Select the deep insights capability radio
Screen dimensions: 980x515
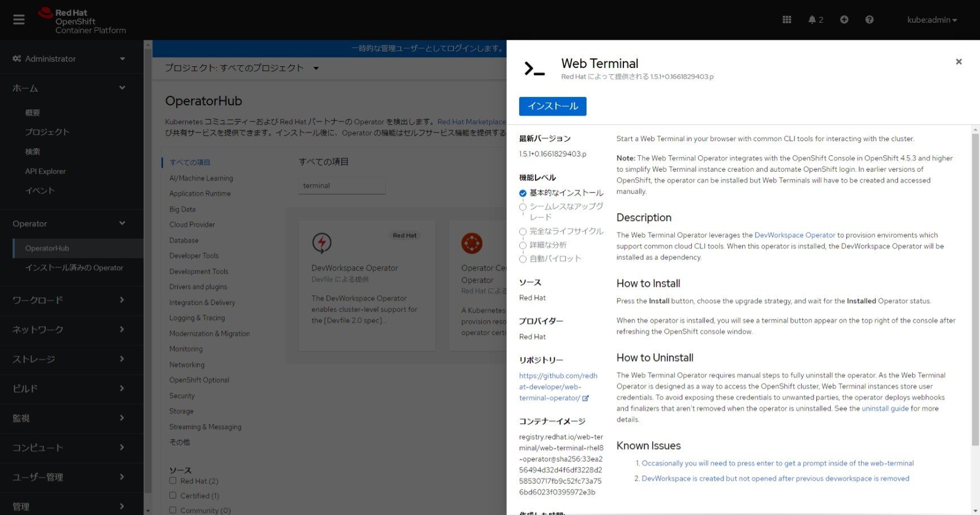coord(523,245)
